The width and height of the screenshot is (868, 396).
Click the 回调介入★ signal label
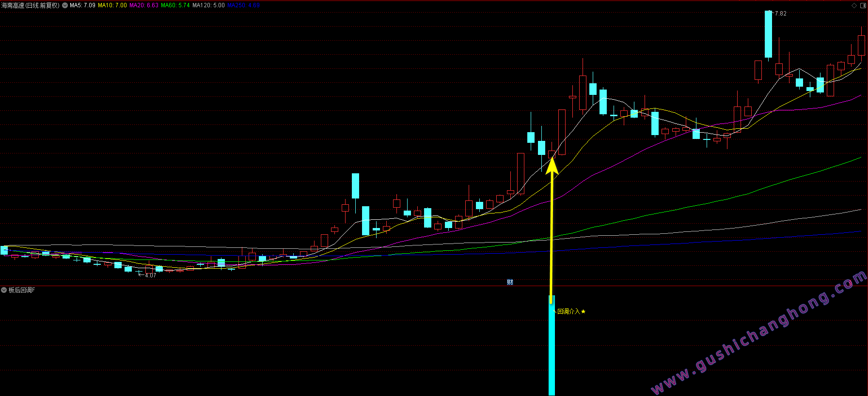571,311
